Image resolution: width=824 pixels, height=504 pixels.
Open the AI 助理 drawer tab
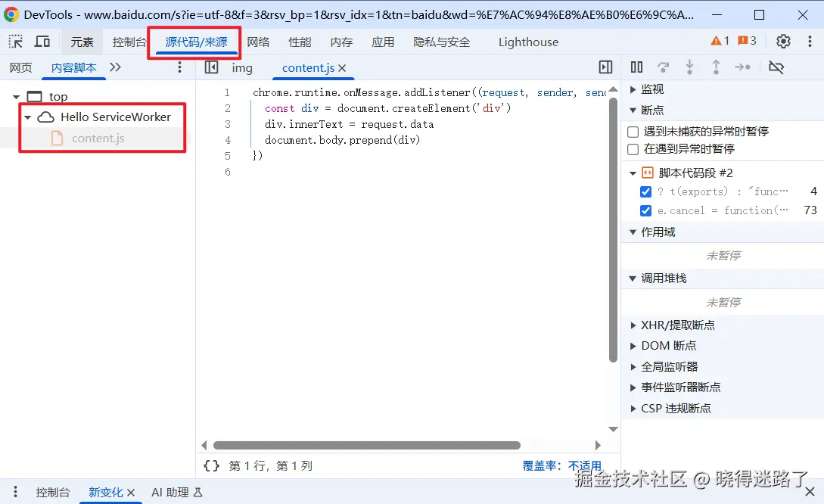click(176, 493)
